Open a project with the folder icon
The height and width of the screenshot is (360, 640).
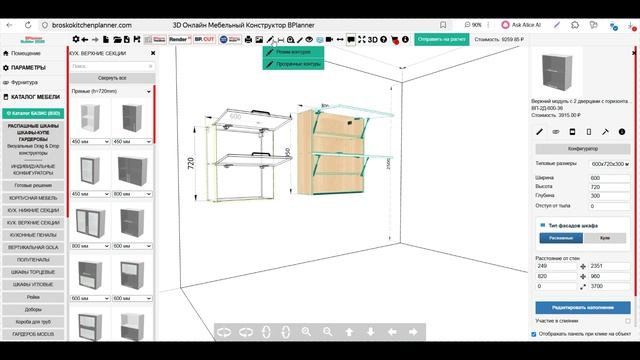117,40
